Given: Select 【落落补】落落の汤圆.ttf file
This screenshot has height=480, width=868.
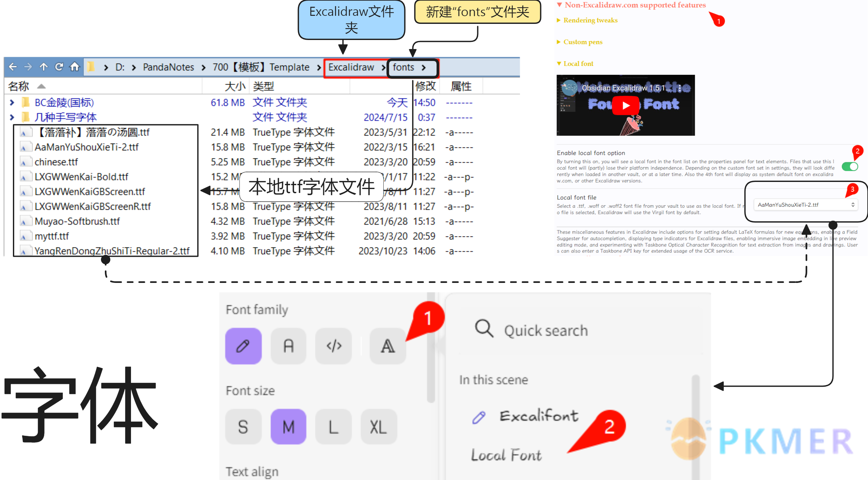Looking at the screenshot, I should (x=92, y=132).
